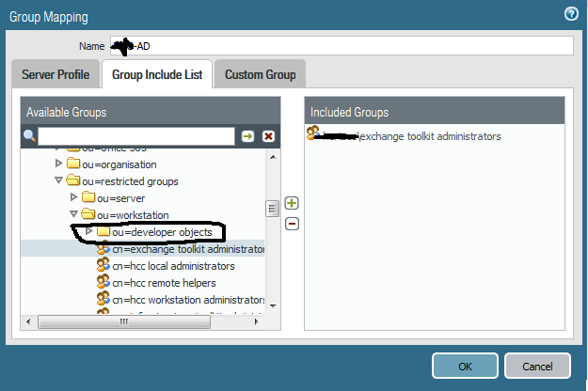Click the vertical scrollbar thumb
This screenshot has width=588, height=391.
(x=272, y=209)
